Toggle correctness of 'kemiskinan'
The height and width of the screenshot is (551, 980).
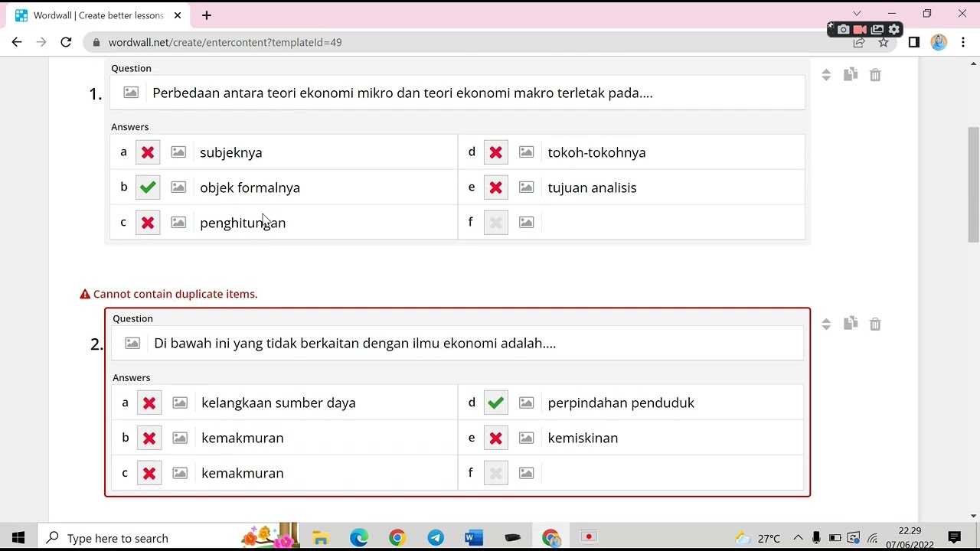[x=495, y=438]
